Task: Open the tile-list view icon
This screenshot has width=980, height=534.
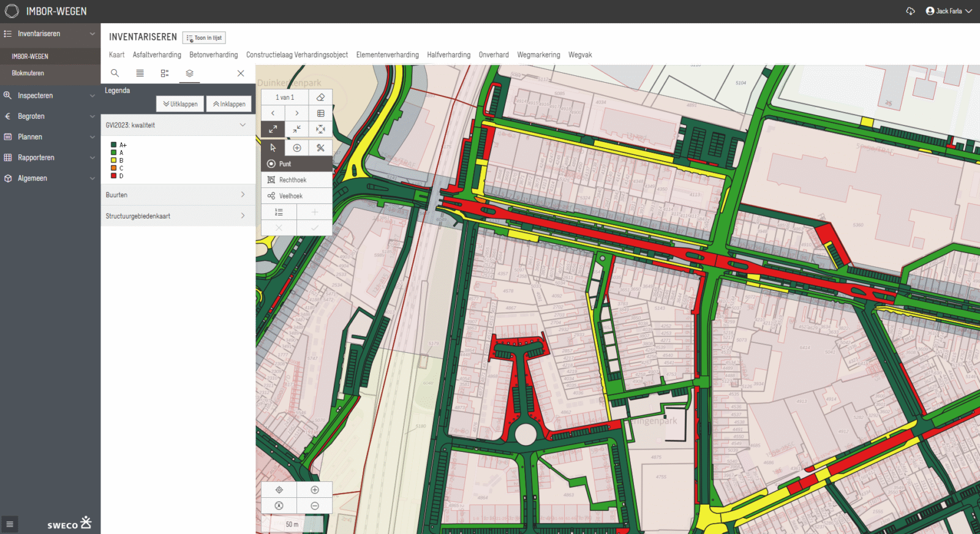Action: pos(165,73)
